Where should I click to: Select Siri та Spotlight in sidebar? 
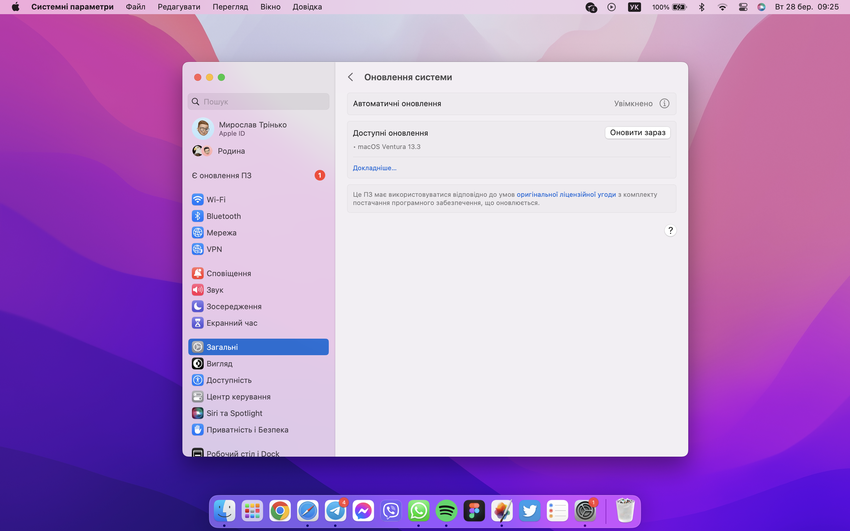pyautogui.click(x=234, y=413)
